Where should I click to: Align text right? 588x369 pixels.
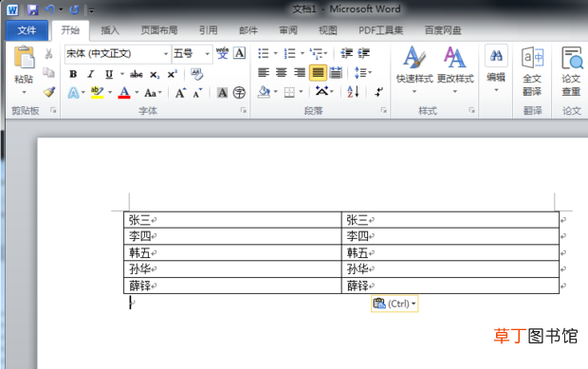300,72
